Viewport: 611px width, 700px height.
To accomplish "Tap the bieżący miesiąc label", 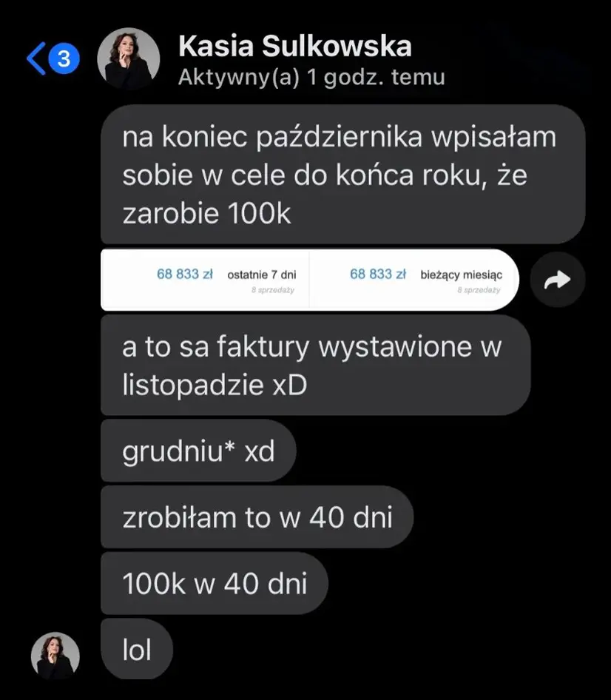I will tap(462, 275).
